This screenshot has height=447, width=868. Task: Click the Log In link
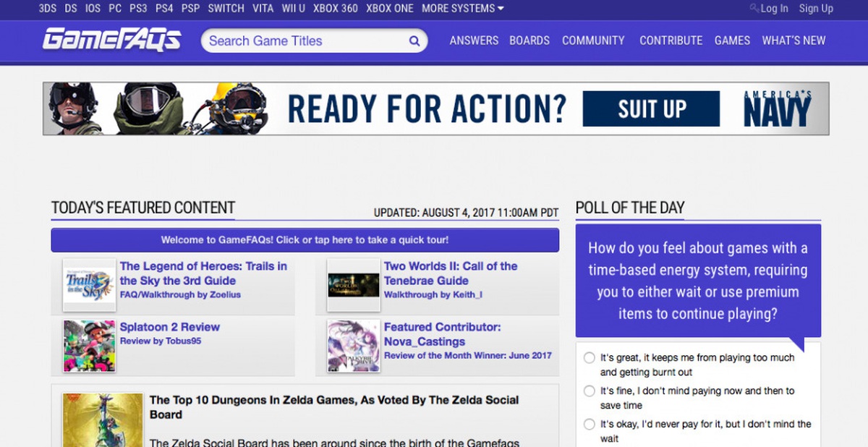point(774,9)
